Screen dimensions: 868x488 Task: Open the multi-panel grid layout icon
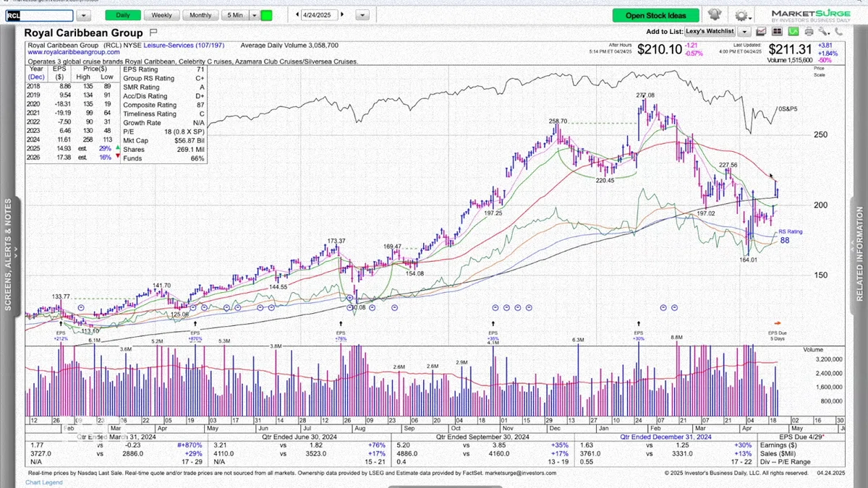[777, 31]
